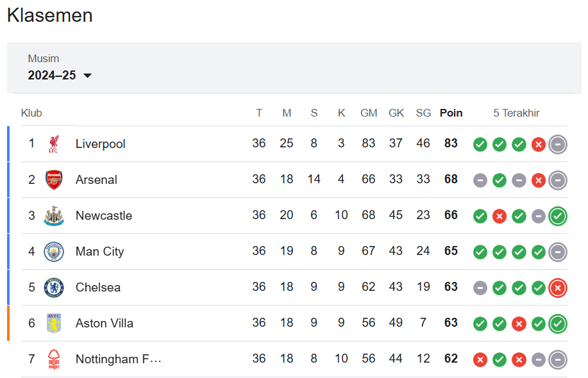
Task: Click the Man City club crest
Action: click(54, 251)
